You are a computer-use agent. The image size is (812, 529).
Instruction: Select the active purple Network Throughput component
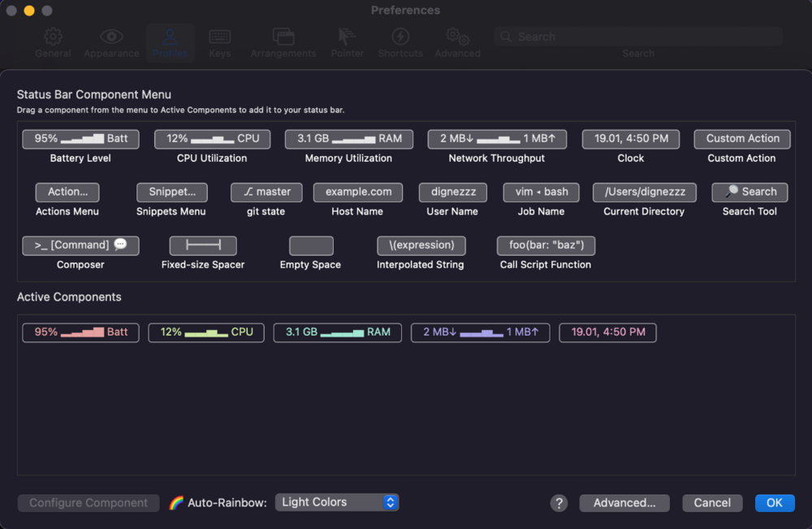click(481, 332)
